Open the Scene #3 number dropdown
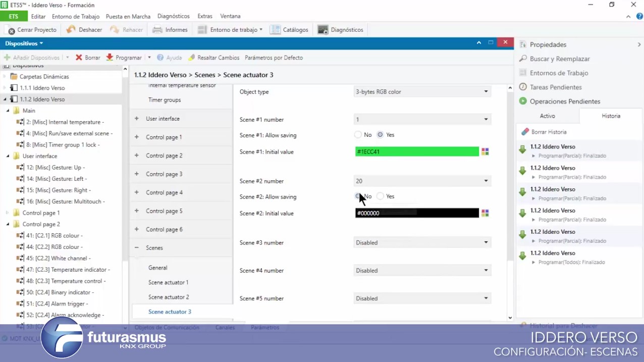644x362 pixels. 422,243
